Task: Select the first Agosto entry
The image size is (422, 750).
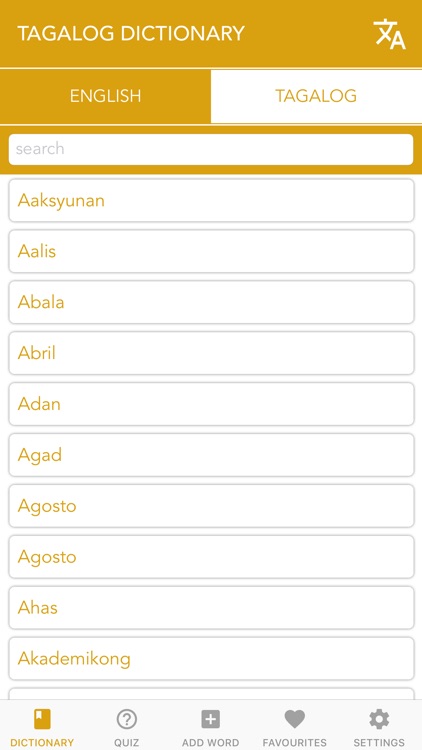Action: pyautogui.click(x=211, y=506)
